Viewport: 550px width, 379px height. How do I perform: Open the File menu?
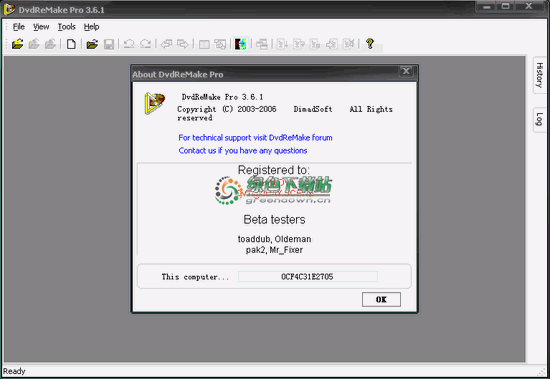pyautogui.click(x=19, y=27)
